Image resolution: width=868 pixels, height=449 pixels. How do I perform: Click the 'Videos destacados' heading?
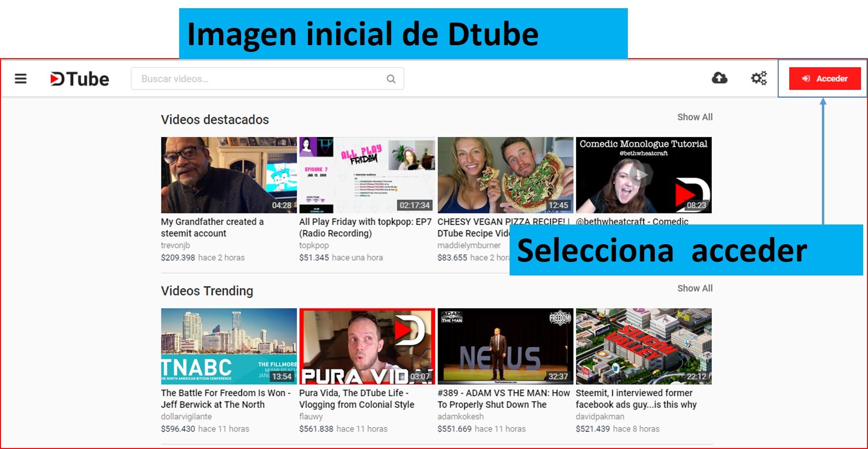coord(215,120)
